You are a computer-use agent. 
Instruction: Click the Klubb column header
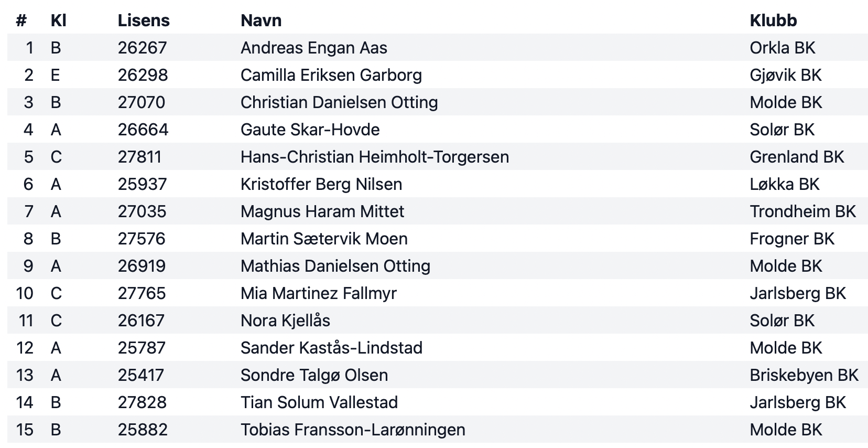click(773, 20)
